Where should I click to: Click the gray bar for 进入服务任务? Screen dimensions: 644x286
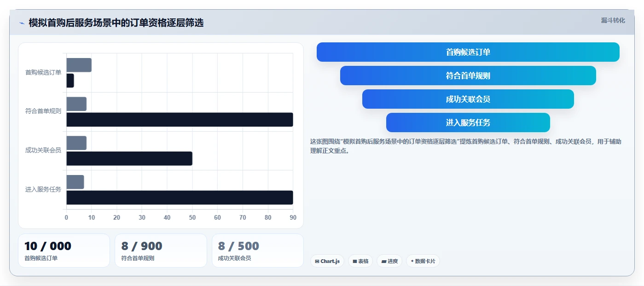[x=75, y=182]
